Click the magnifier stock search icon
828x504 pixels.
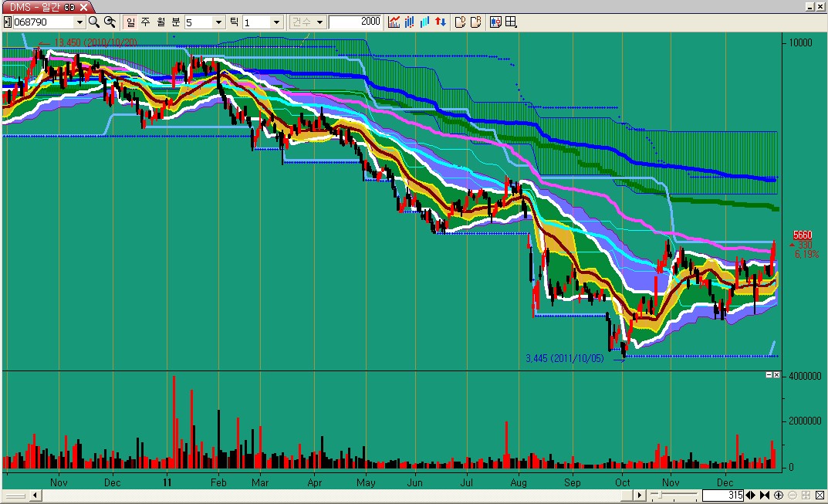93,22
